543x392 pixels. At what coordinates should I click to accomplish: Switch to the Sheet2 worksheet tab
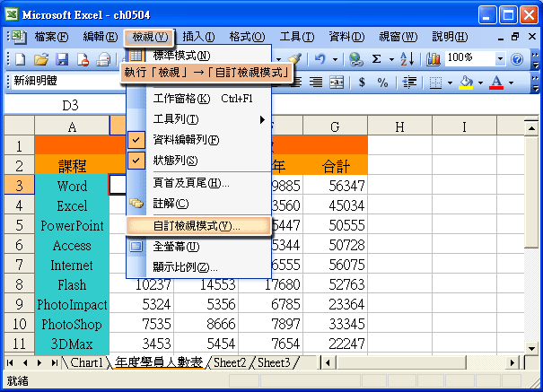(x=231, y=362)
